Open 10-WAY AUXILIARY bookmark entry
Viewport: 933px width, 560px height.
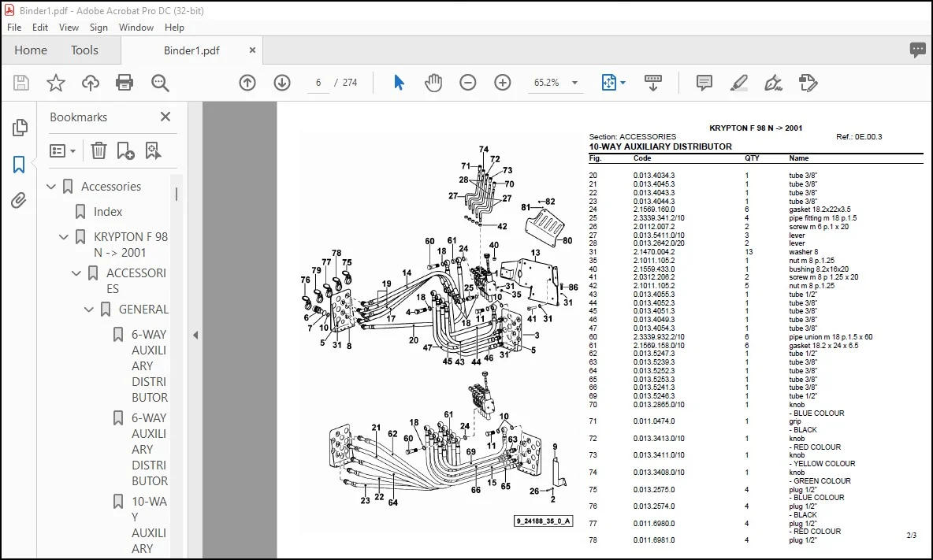click(149, 525)
